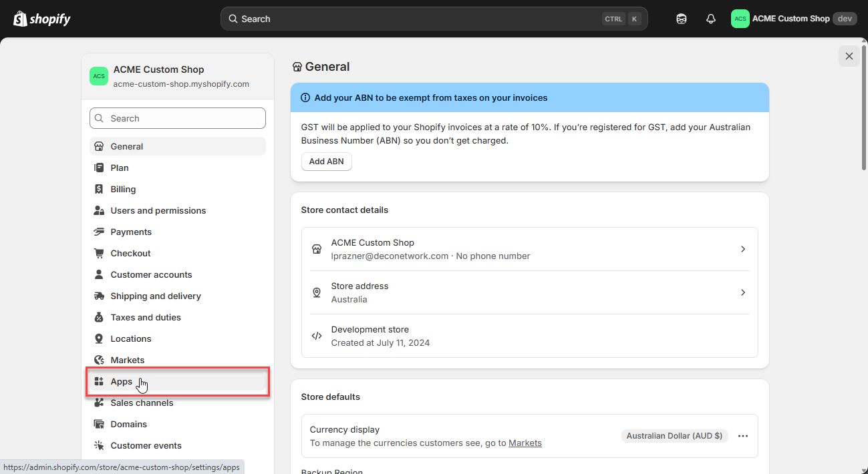Viewport: 868px width, 474px height.
Task: Open the Sidekick assistant icon
Action: pos(682,19)
